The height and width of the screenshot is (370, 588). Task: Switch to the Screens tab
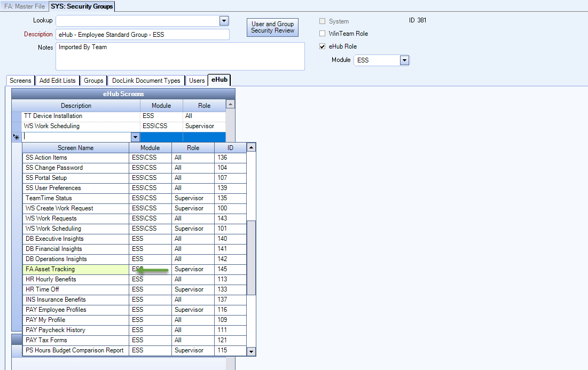pos(20,81)
